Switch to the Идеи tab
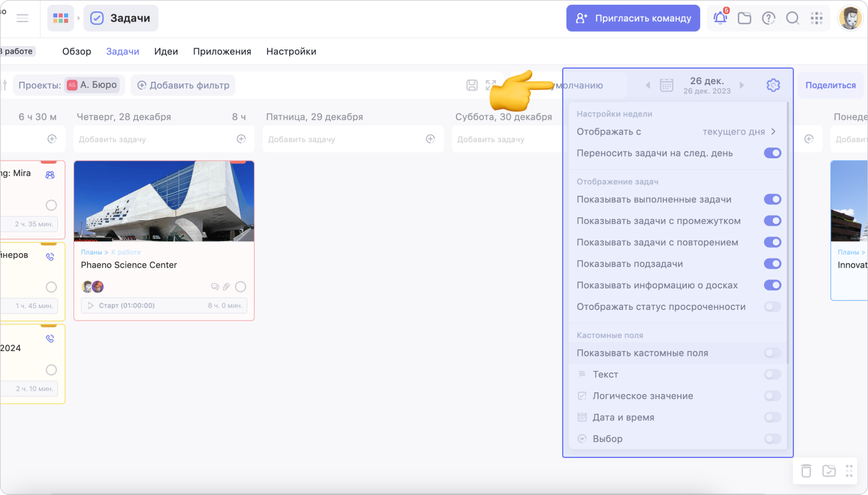868x495 pixels. click(x=166, y=51)
